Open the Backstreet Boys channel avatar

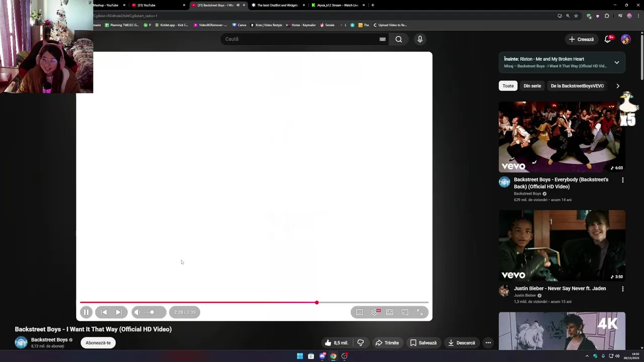tap(21, 342)
